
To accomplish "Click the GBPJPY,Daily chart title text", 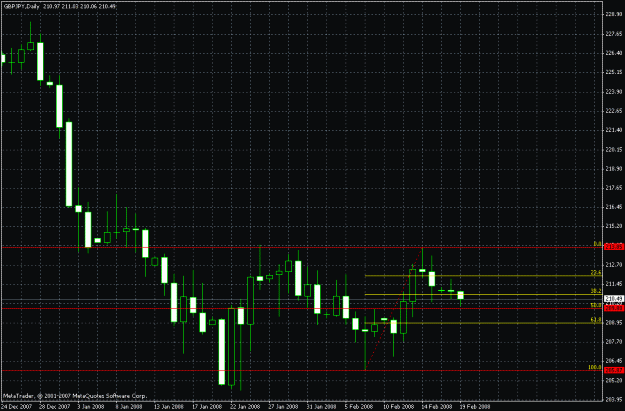I will coord(22,6).
